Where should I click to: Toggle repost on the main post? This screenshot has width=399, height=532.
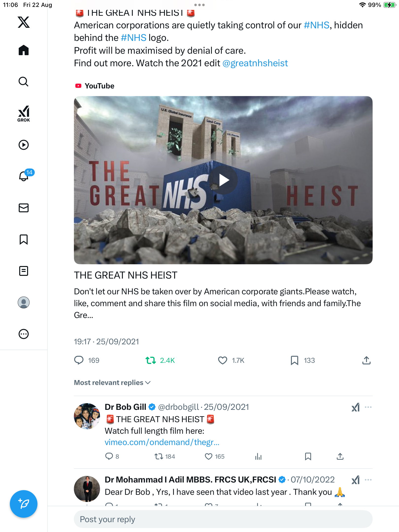point(151,360)
